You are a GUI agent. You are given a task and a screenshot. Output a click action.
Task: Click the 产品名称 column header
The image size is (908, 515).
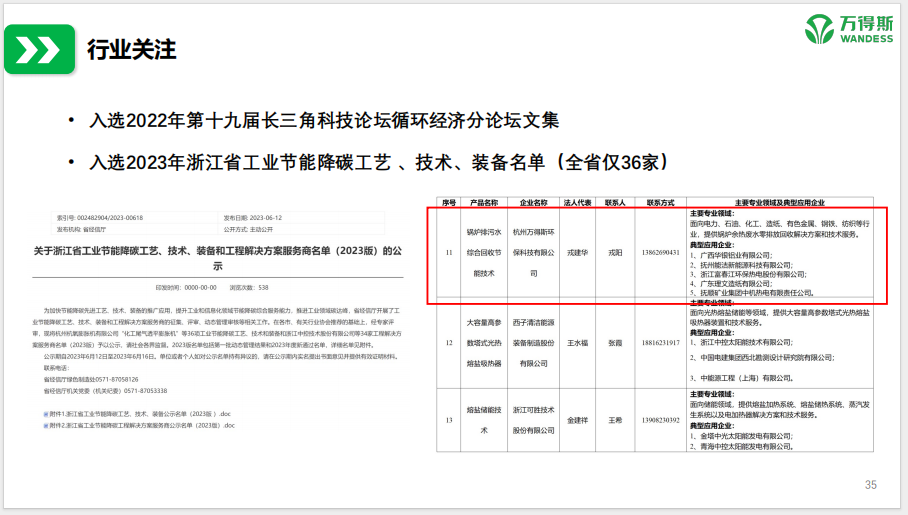[484, 202]
